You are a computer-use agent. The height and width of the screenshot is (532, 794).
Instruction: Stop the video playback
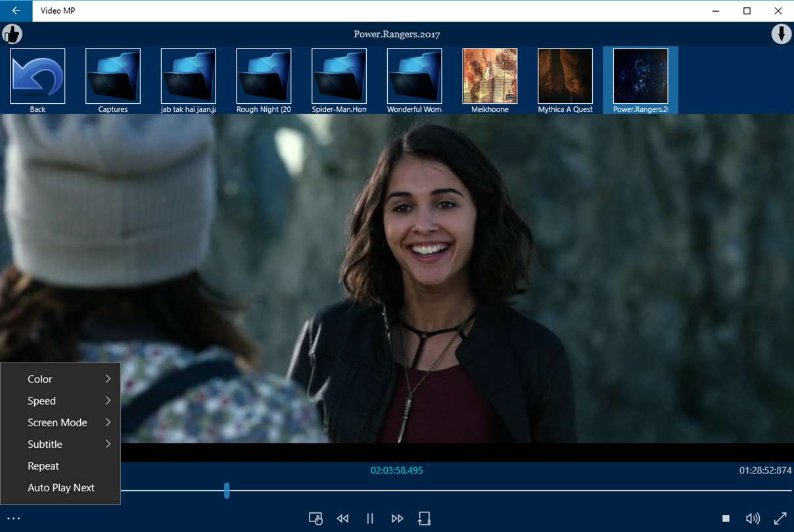726,518
